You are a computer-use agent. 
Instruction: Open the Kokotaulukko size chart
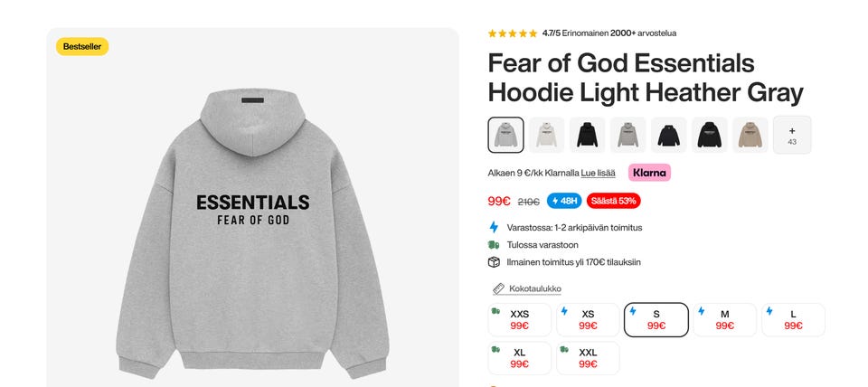[534, 288]
